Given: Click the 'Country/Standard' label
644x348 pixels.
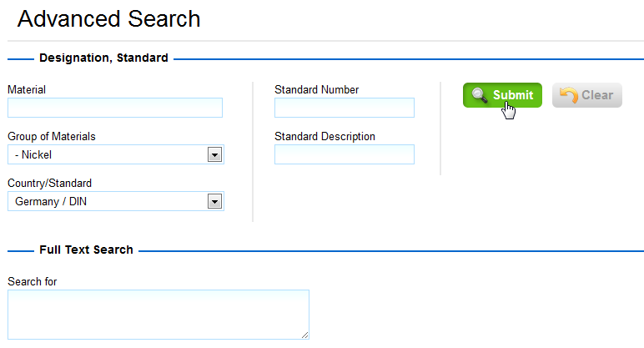Looking at the screenshot, I should 49,184.
